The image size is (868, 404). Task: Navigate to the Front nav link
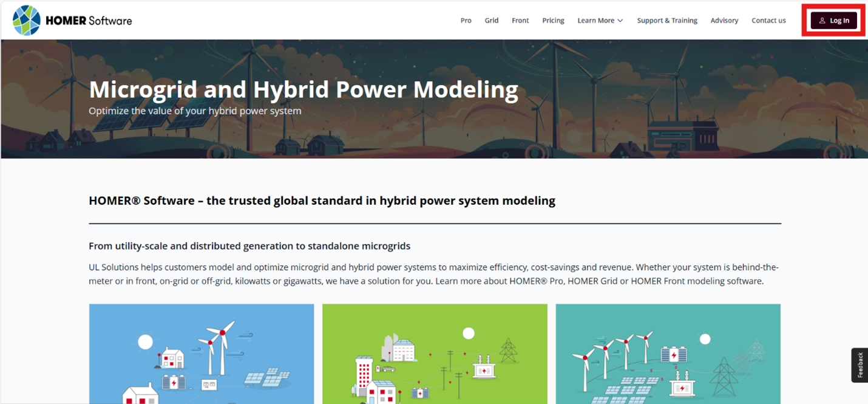pyautogui.click(x=520, y=21)
